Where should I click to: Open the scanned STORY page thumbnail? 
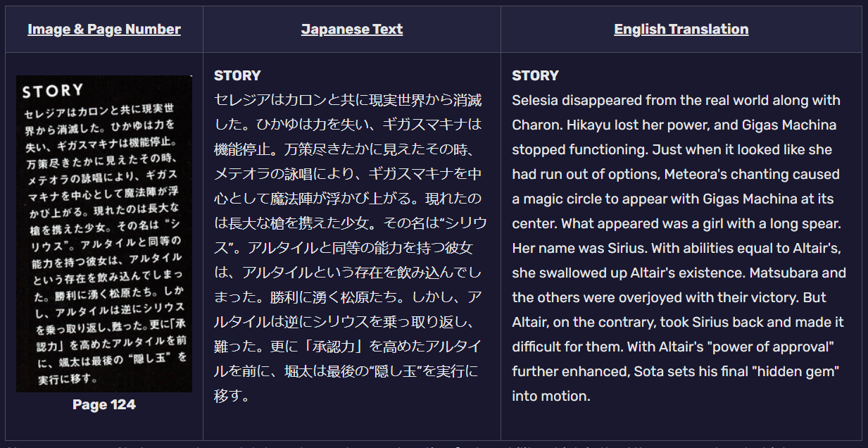pos(104,234)
